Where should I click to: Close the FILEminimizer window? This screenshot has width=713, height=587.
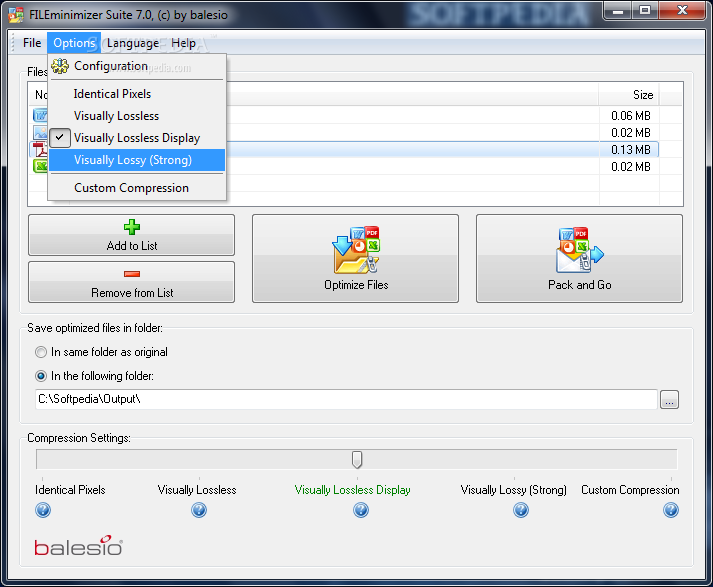[682, 11]
